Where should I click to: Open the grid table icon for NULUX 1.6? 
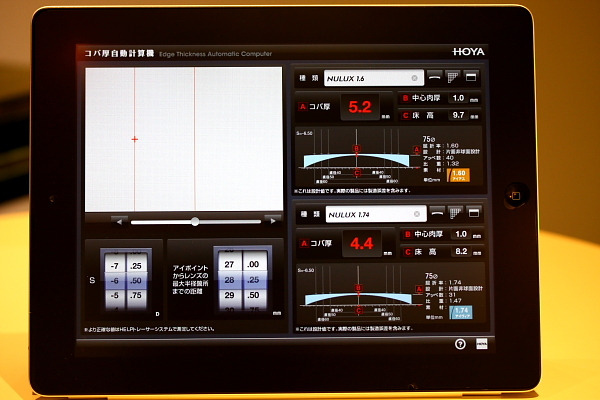point(453,77)
